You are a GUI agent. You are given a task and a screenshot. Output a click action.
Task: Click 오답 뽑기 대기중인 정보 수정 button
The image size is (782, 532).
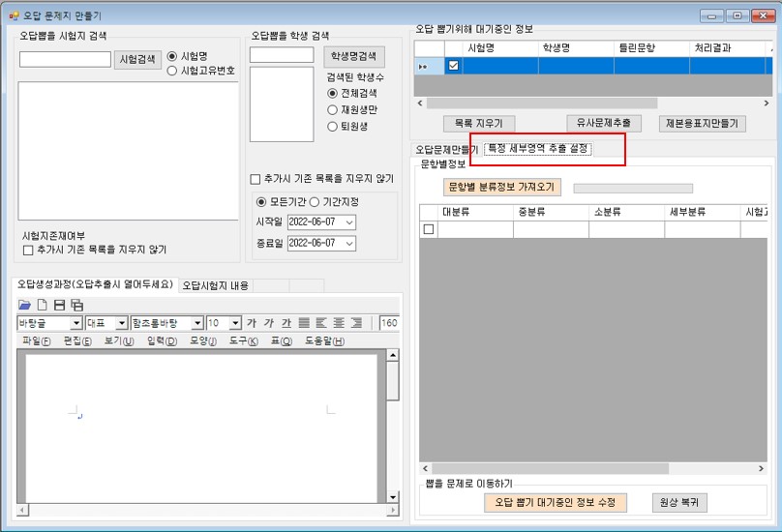click(556, 503)
